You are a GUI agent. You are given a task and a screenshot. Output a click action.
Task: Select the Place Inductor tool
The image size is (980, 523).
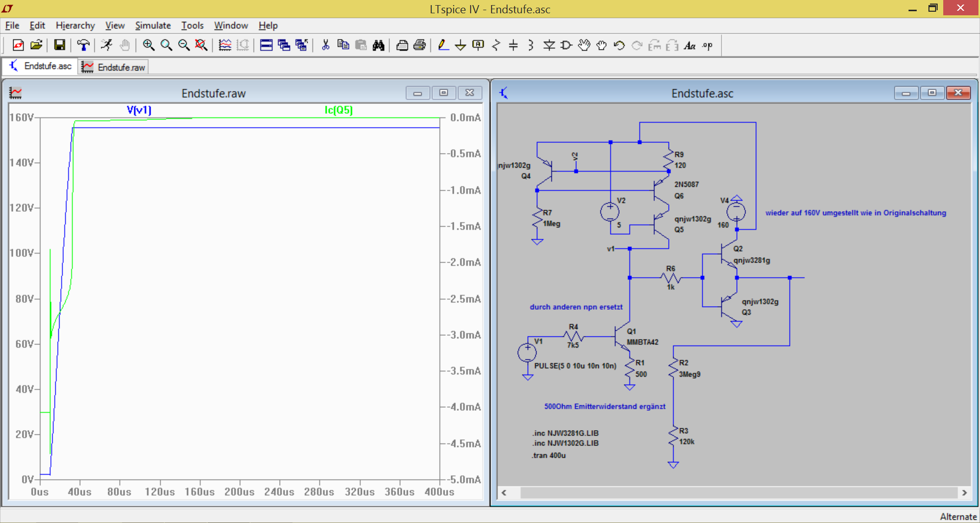coord(531,45)
